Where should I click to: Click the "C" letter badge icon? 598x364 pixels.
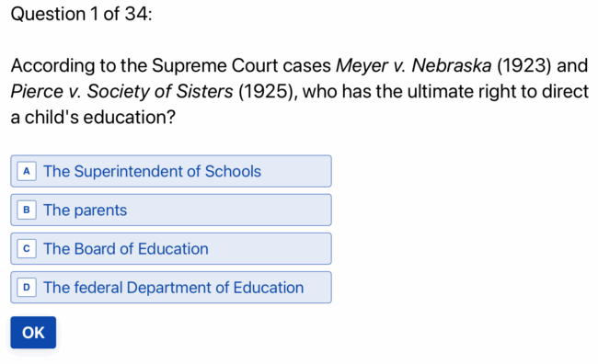pos(27,249)
